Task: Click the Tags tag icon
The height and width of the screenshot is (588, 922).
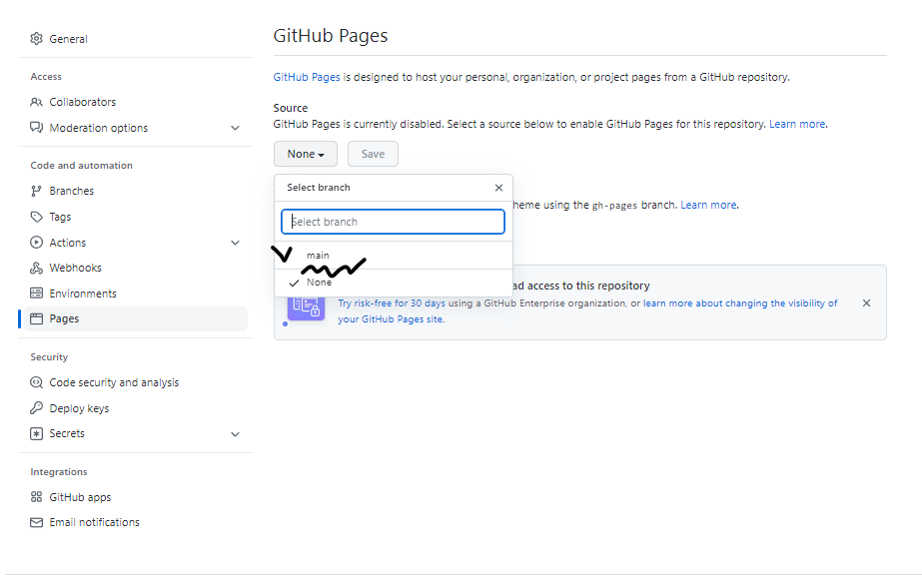Action: 36,217
